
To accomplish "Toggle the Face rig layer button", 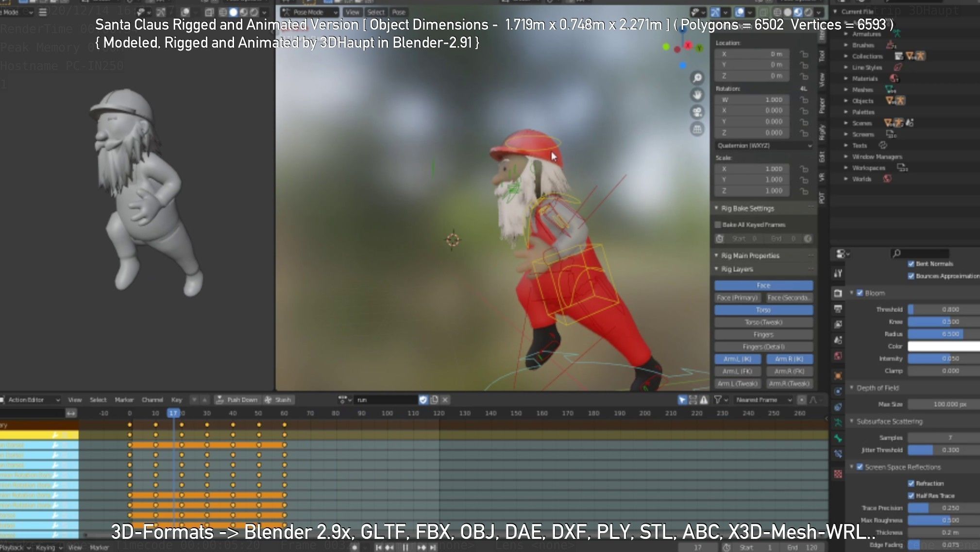I will pos(763,285).
